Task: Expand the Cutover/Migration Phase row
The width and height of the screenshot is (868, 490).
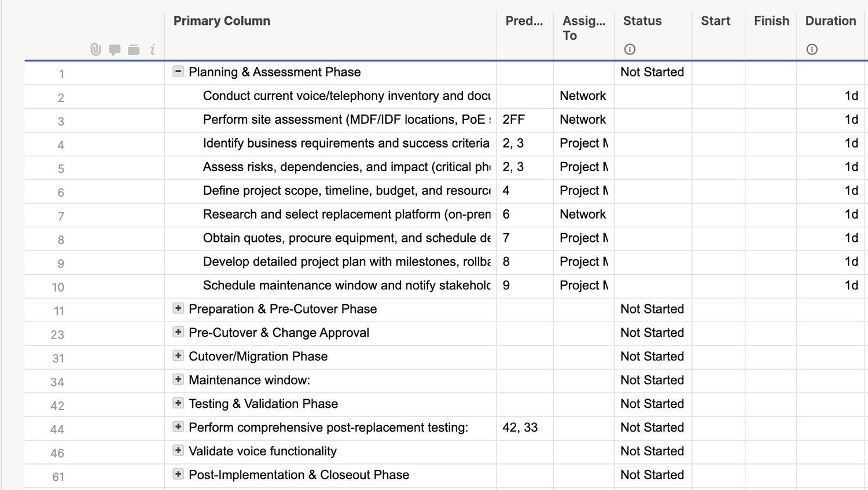Action: coord(178,356)
